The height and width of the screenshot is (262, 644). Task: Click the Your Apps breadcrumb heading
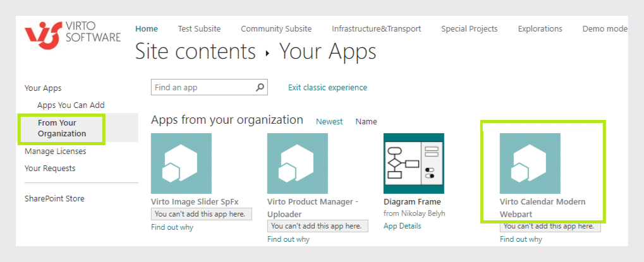coord(328,52)
